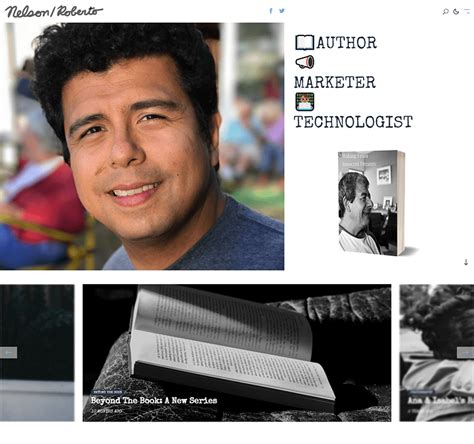
Task: Click the large portrait photo of Nelson
Action: (142, 146)
